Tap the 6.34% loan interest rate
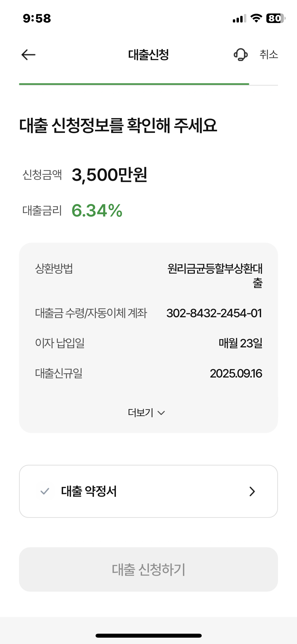This screenshot has width=297, height=644. pyautogui.click(x=97, y=211)
